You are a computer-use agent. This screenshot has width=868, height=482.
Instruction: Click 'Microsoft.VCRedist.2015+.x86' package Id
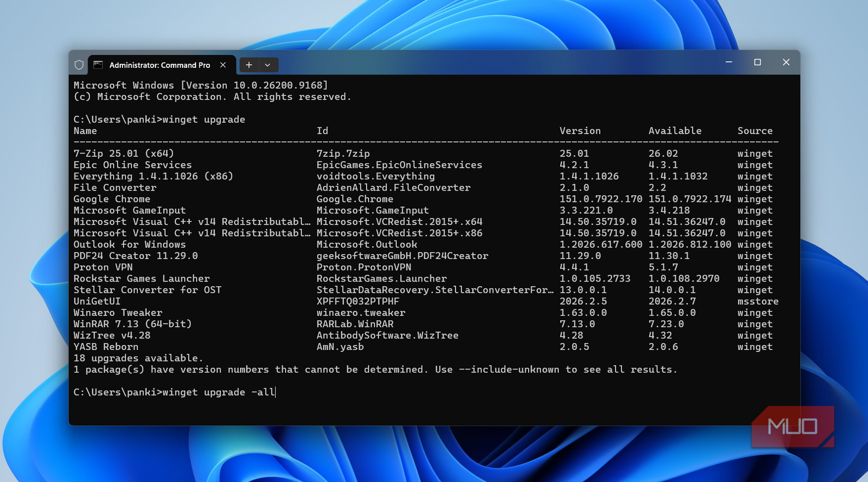399,233
